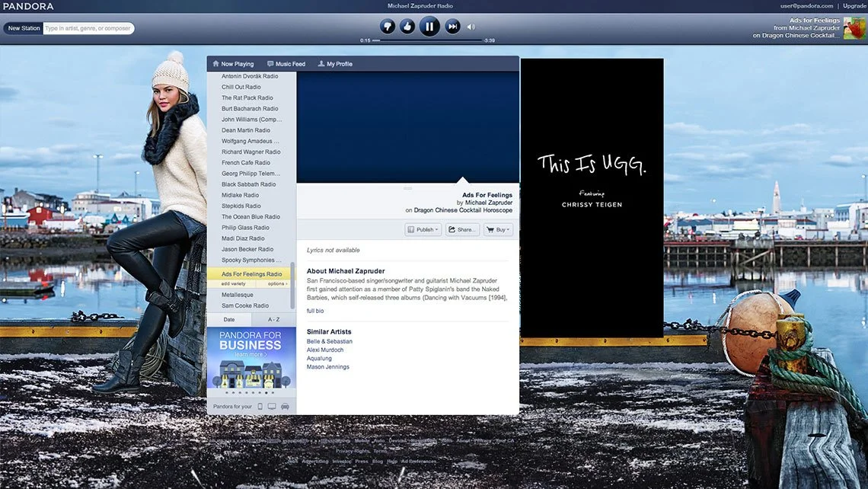Screen dimensions: 868x489
Task: Click the thumbs up button
Action: point(407,27)
